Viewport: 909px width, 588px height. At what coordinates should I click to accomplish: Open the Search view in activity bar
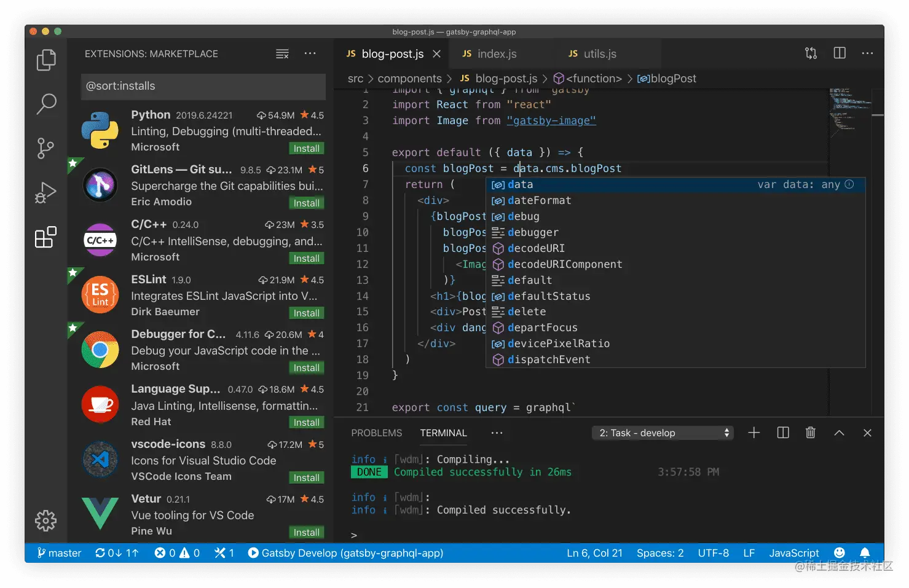pos(46,104)
